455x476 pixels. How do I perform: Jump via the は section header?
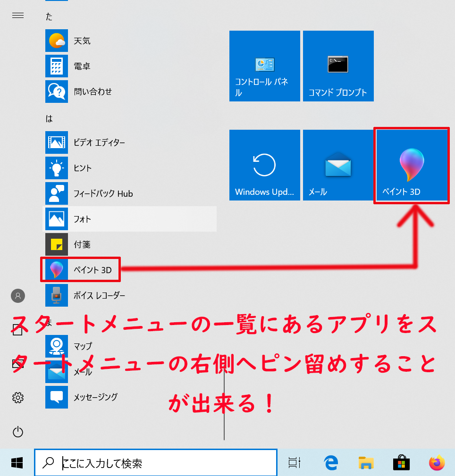[x=49, y=118]
